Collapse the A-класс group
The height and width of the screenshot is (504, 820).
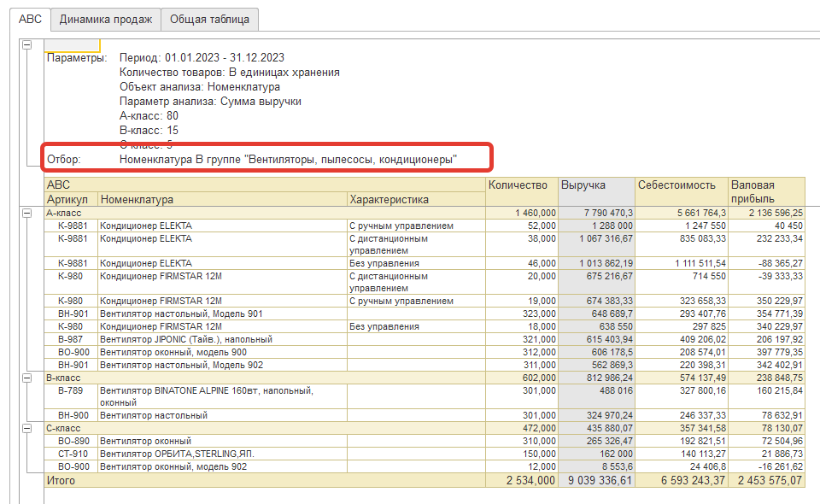27,214
